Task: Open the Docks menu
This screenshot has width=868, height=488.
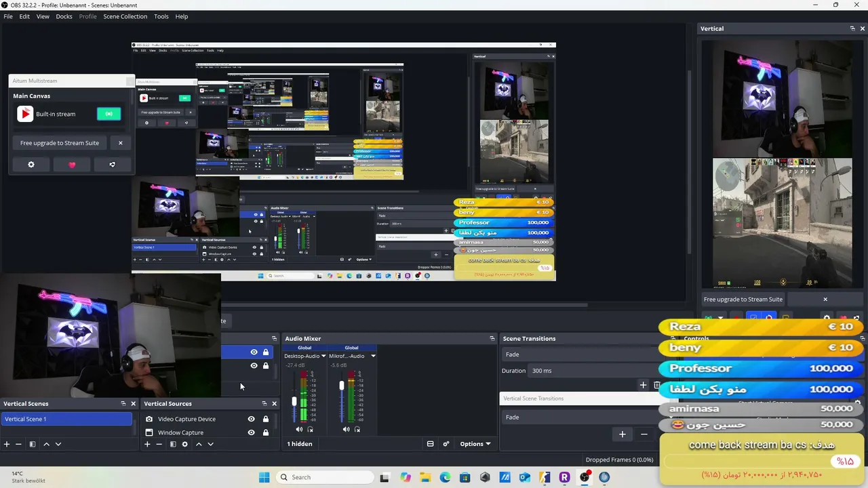Action: point(64,16)
